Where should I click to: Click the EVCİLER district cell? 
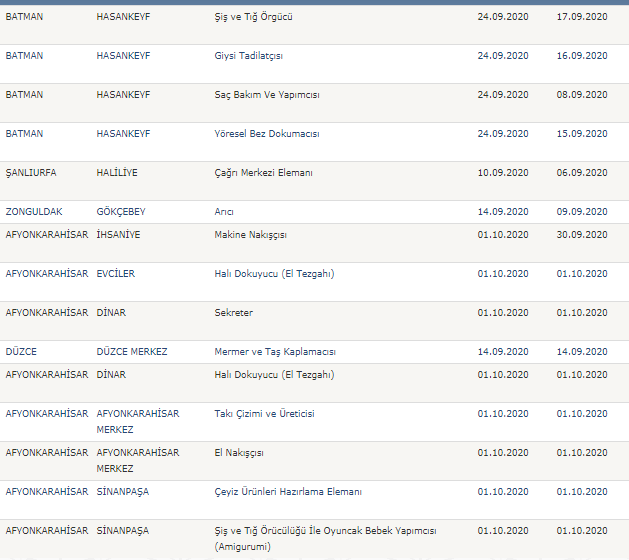pos(116,274)
